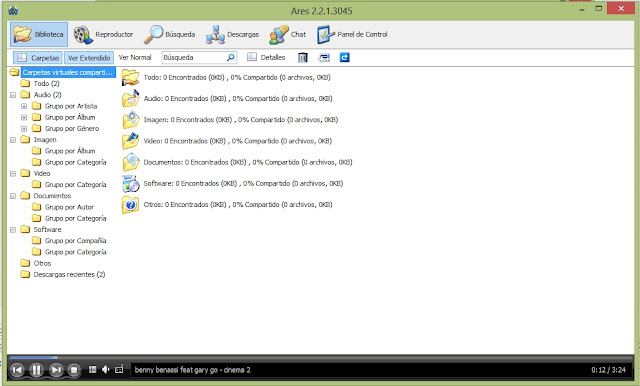Click the trash delete icon in toolbar
The width and height of the screenshot is (640, 386).
(x=302, y=58)
